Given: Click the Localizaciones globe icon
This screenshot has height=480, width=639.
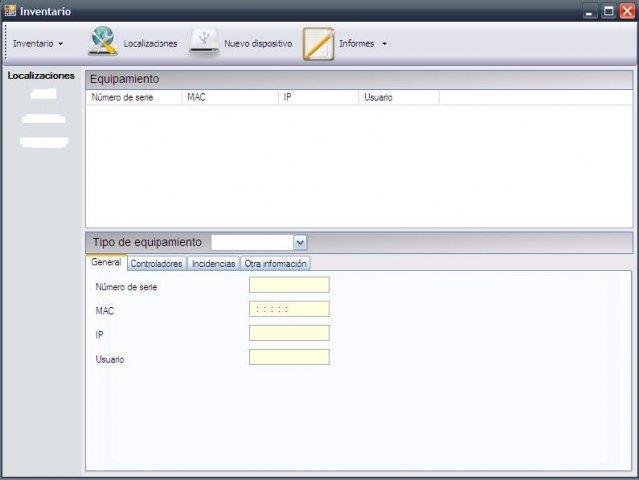Looking at the screenshot, I should (103, 41).
